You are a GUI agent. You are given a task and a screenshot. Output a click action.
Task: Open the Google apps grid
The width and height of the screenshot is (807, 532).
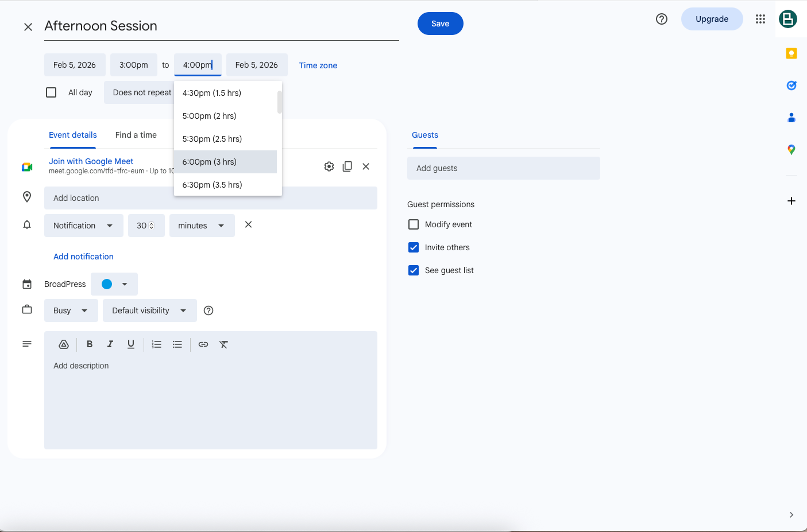pos(760,19)
